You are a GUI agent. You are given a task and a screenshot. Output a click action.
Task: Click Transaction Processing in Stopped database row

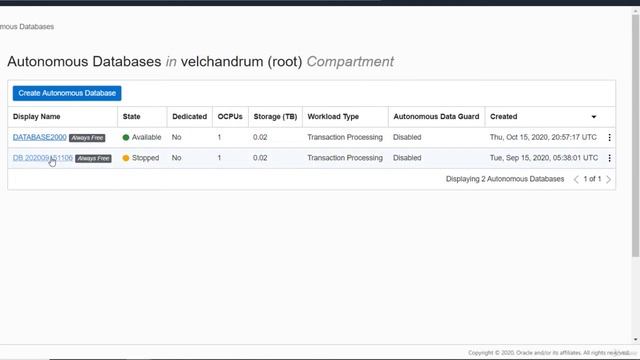[x=345, y=158]
